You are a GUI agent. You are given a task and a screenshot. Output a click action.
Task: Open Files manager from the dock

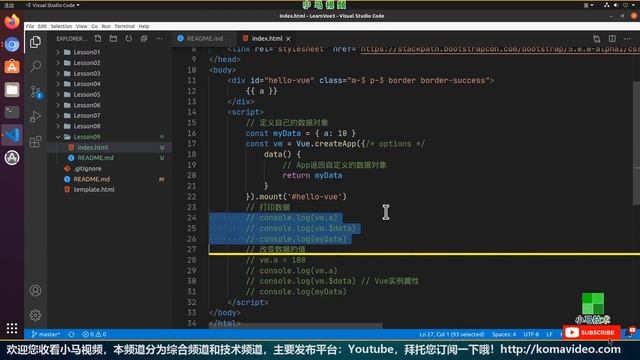click(12, 89)
